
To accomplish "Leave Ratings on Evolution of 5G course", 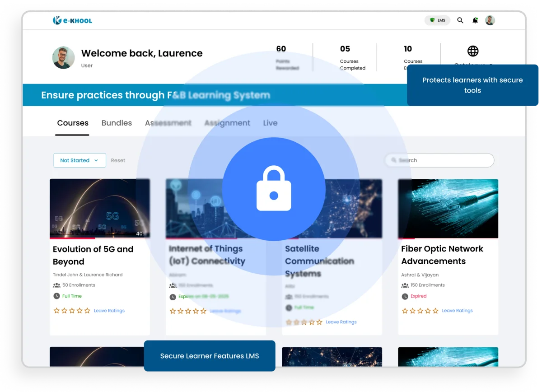I will [x=109, y=311].
